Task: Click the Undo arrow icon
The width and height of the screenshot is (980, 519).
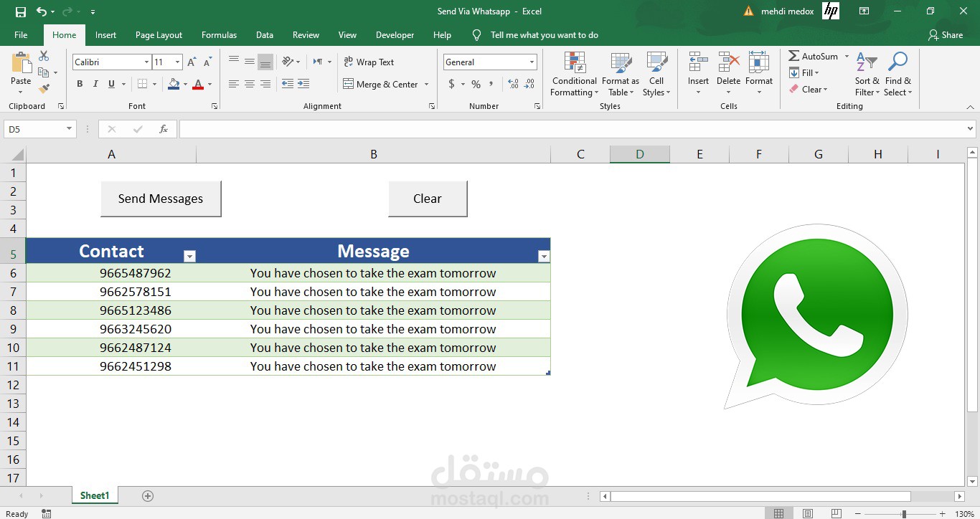Action: click(42, 11)
